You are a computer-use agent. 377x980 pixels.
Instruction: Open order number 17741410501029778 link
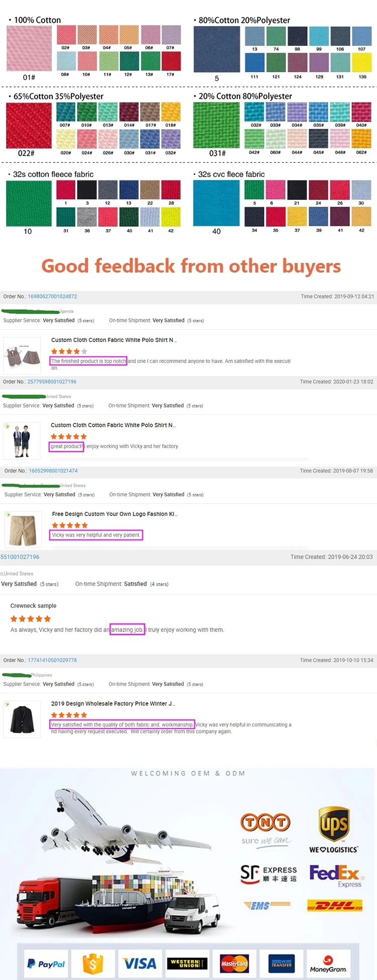pyautogui.click(x=52, y=660)
